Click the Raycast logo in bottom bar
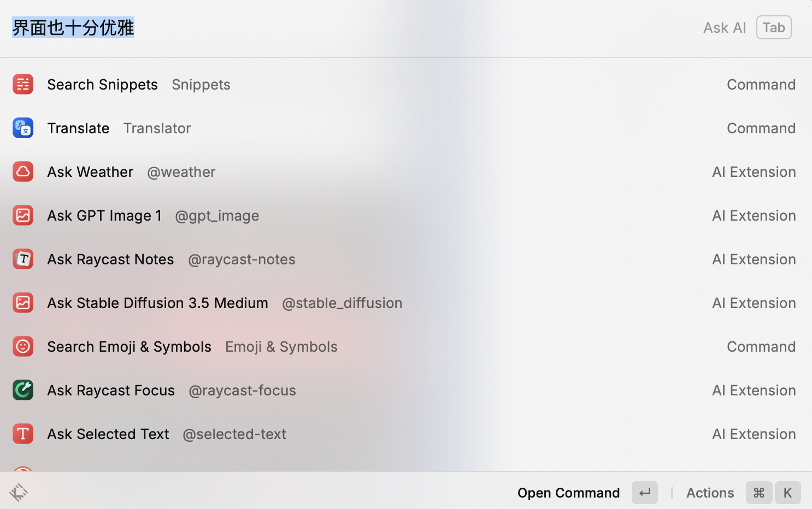The image size is (812, 509). pyautogui.click(x=19, y=493)
